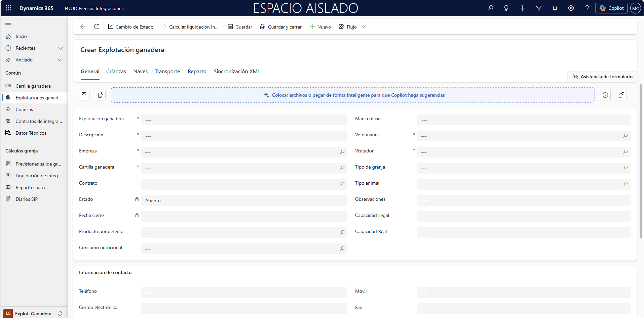Open the form information icon
Viewport: 644px width, 318px height.
point(605,95)
